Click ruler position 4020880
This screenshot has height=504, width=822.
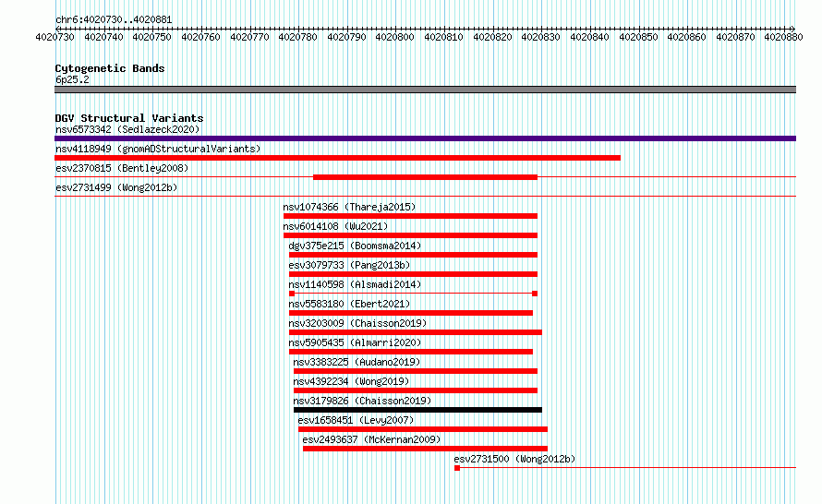pos(783,37)
